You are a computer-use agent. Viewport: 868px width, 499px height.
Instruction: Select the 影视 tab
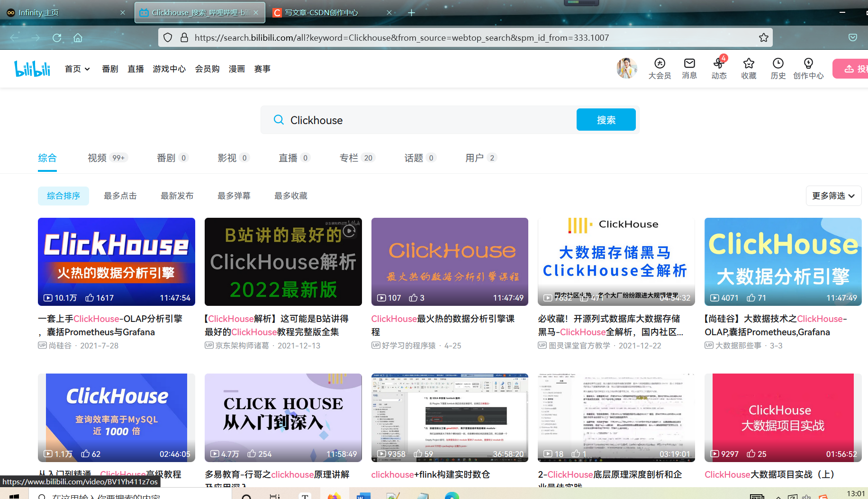pyautogui.click(x=233, y=158)
